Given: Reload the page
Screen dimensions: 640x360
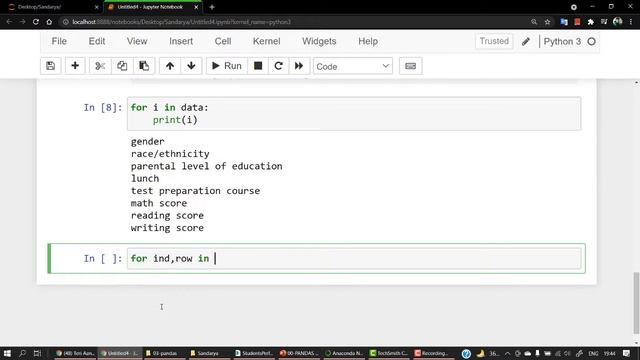Looking at the screenshot, I should [x=36, y=22].
